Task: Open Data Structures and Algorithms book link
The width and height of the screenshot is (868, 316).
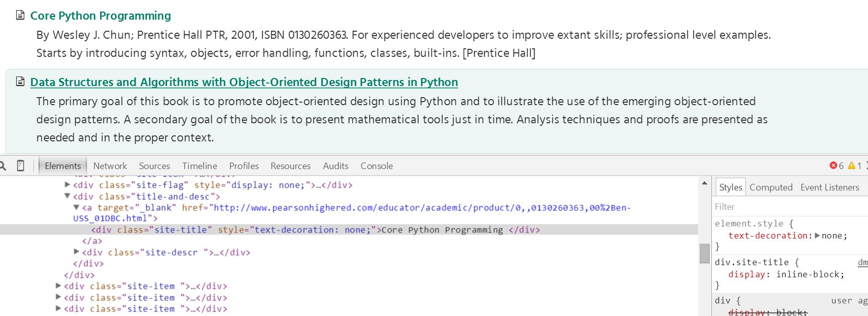Action: [244, 82]
